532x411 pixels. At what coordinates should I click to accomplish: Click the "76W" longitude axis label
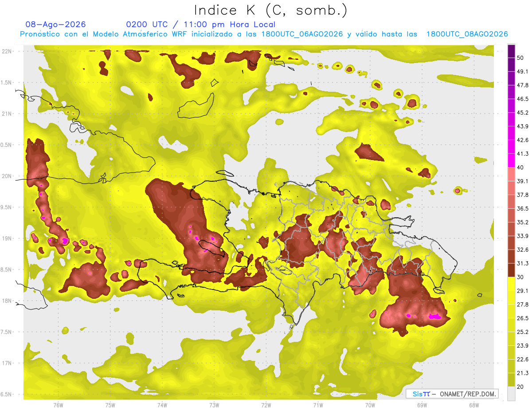(x=58, y=405)
